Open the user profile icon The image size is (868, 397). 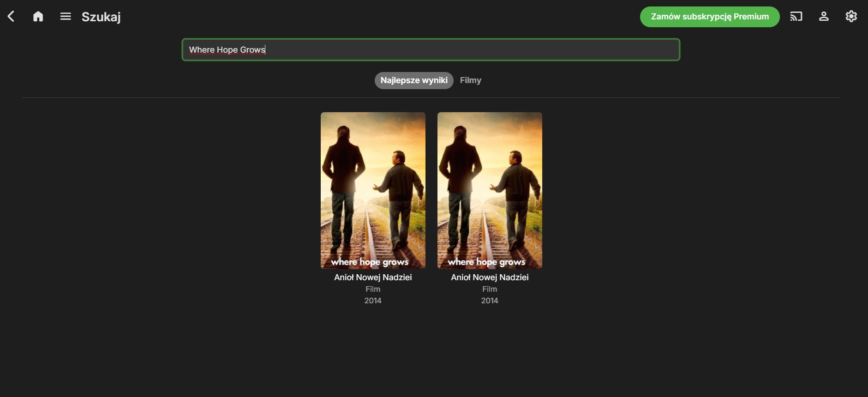point(824,17)
